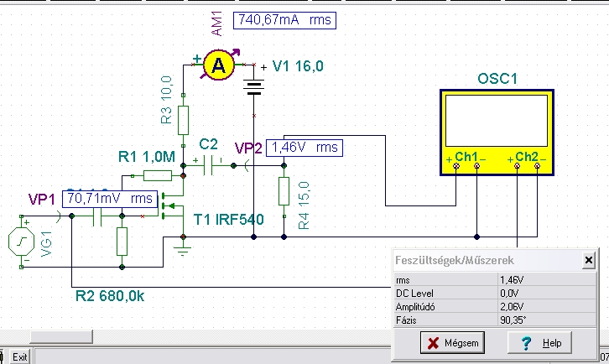609x364 pixels.
Task: Click the VG1 label text
Action: click(x=46, y=244)
